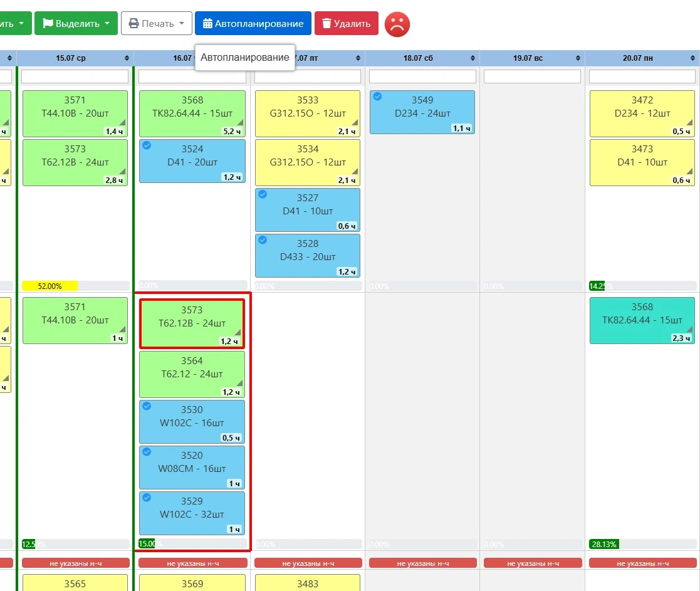Viewport: 700px width, 591px height.
Task: Toggle the check mark on card 3524
Action: point(147,145)
